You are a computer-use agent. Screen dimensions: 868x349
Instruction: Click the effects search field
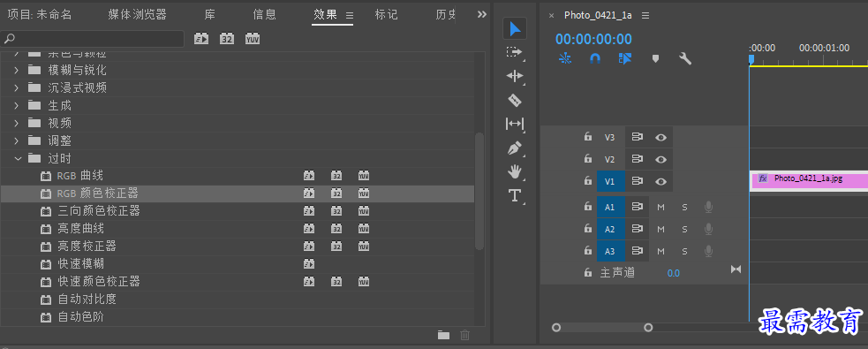[x=93, y=38]
